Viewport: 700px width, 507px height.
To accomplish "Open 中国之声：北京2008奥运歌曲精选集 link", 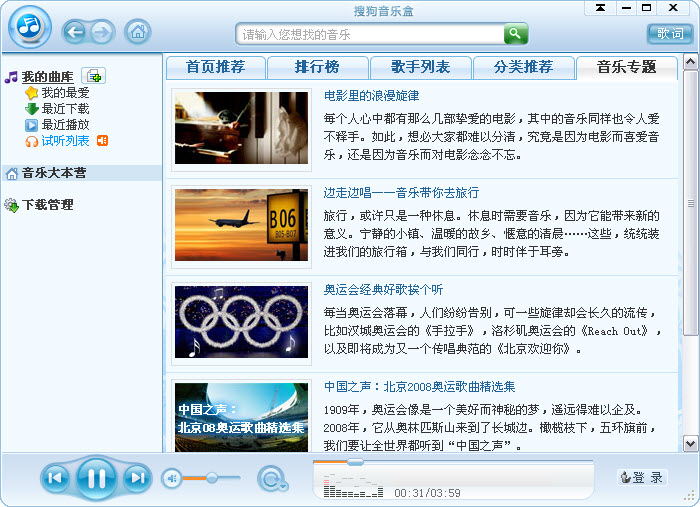I will [x=420, y=387].
